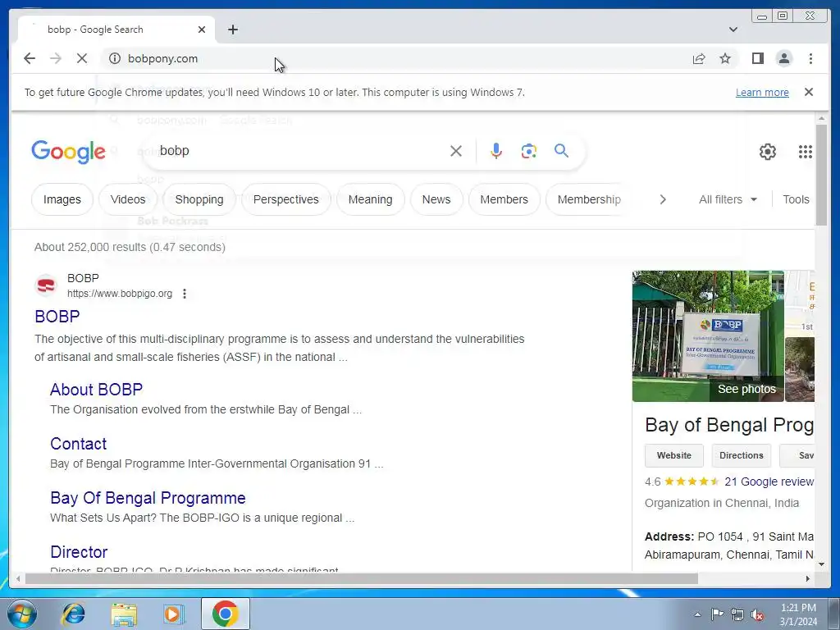The width and height of the screenshot is (840, 630).
Task: Open the BOBP result options menu
Action: [x=185, y=294]
